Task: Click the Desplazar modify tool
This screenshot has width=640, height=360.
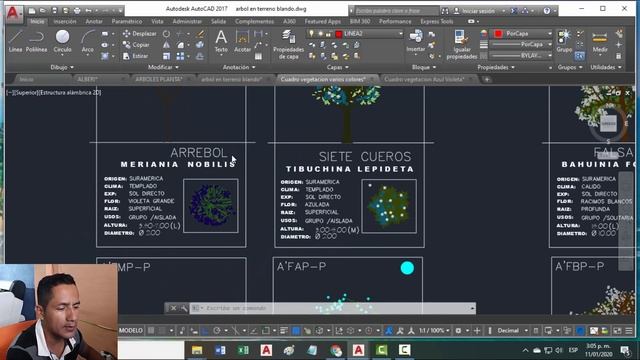Action: click(x=140, y=34)
